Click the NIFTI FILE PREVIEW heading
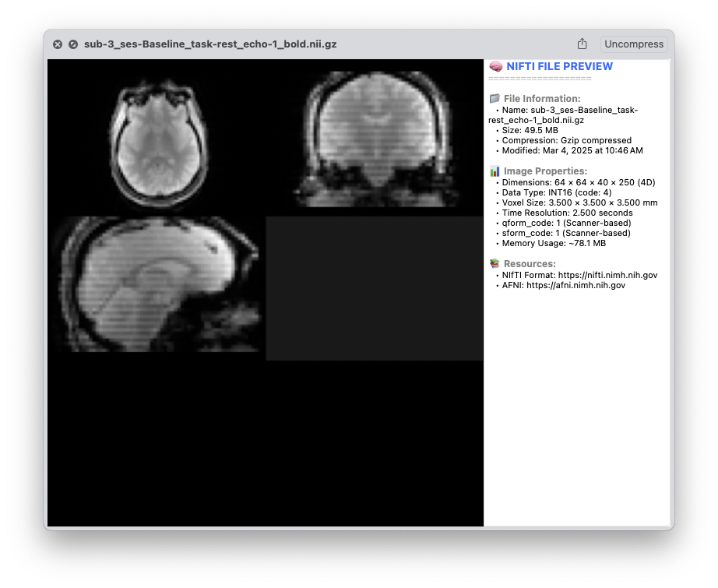Screen dimensions: 718x588 pyautogui.click(x=559, y=67)
